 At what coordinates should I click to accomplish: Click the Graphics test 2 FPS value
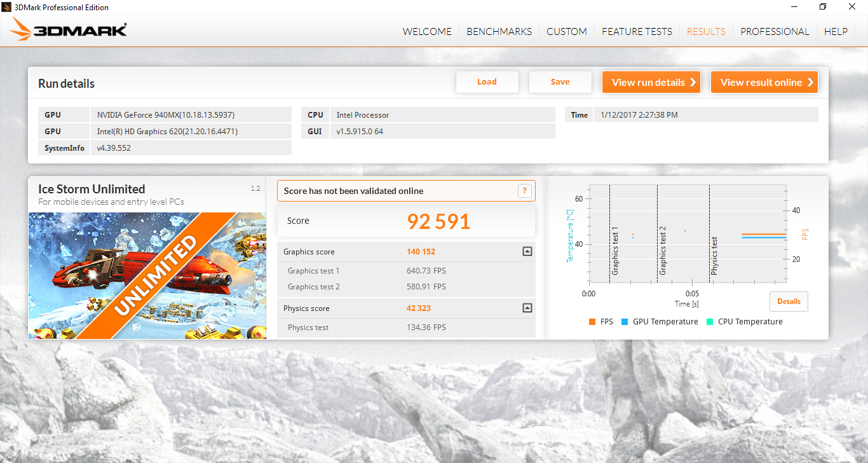(x=426, y=287)
